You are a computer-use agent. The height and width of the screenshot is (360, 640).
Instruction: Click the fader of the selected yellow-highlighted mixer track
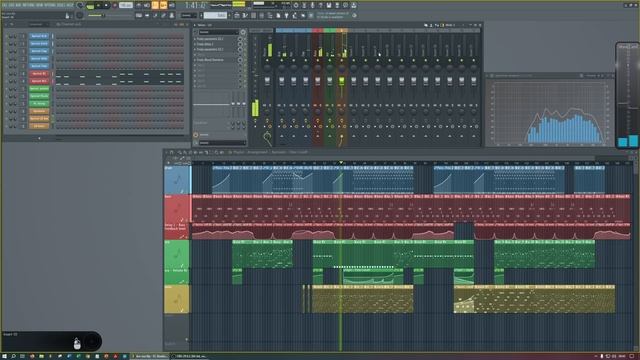tap(342, 80)
